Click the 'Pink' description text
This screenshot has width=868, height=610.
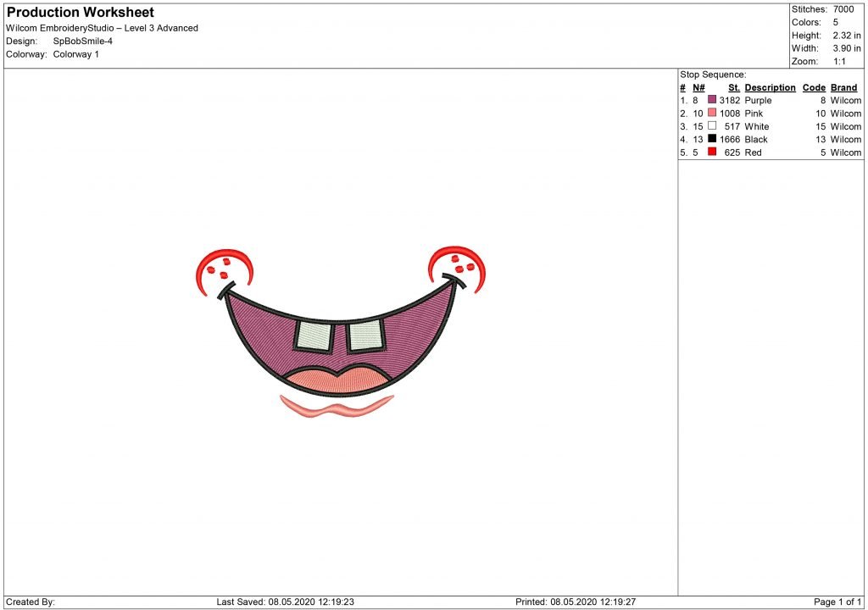(x=754, y=114)
